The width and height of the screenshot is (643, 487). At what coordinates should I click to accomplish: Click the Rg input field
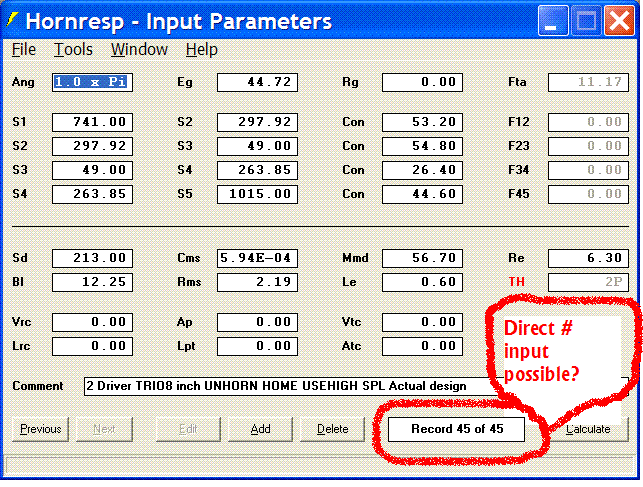(422, 82)
